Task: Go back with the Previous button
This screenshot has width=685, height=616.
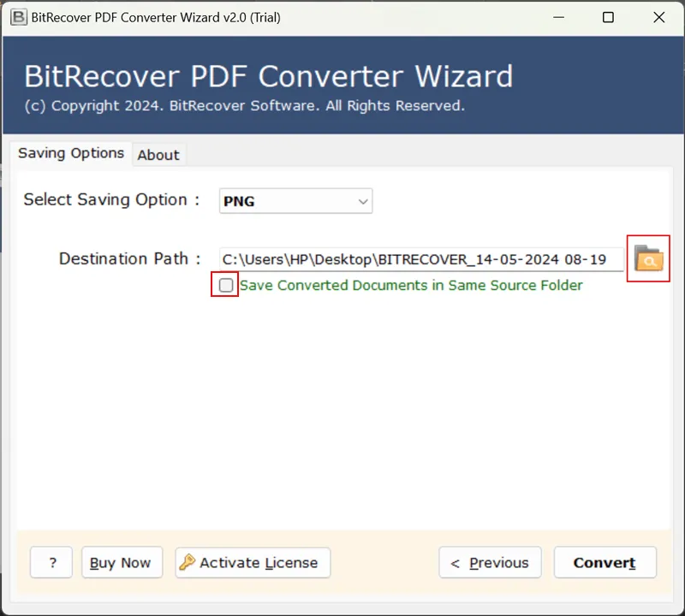Action: (490, 562)
